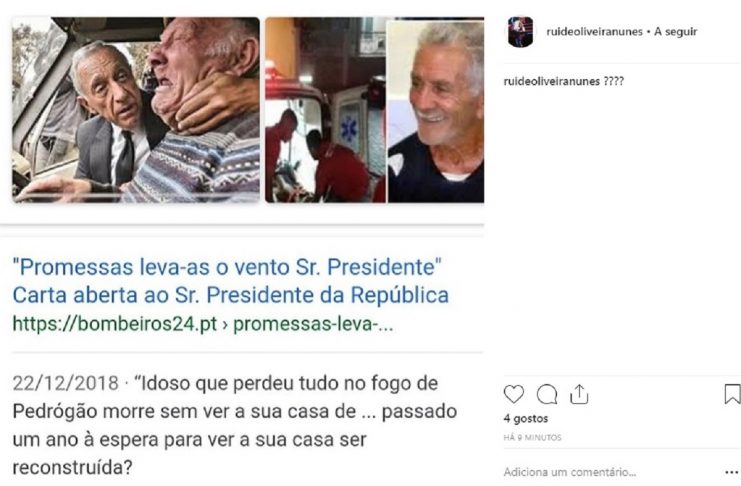Share the post using share icon

click(579, 394)
